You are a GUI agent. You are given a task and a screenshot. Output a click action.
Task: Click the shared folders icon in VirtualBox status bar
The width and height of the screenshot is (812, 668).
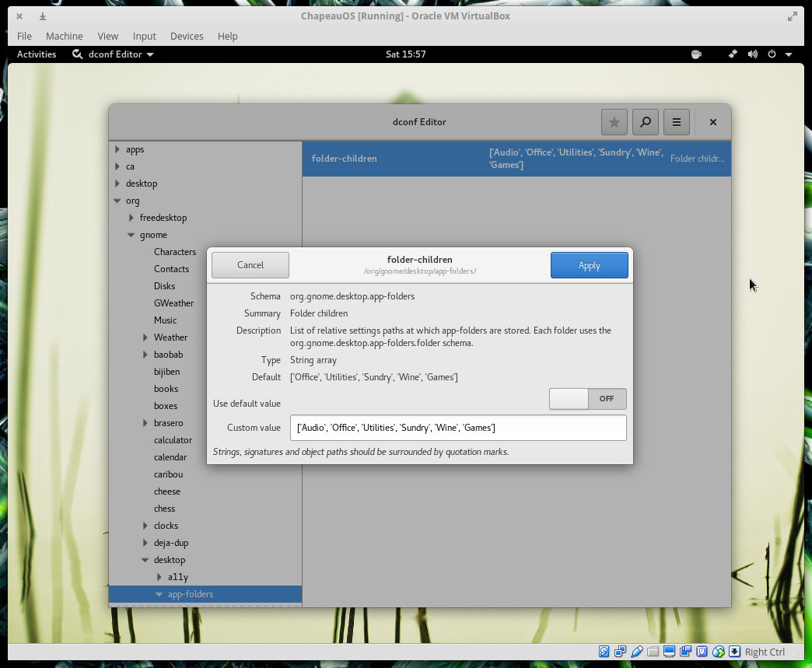point(653,652)
